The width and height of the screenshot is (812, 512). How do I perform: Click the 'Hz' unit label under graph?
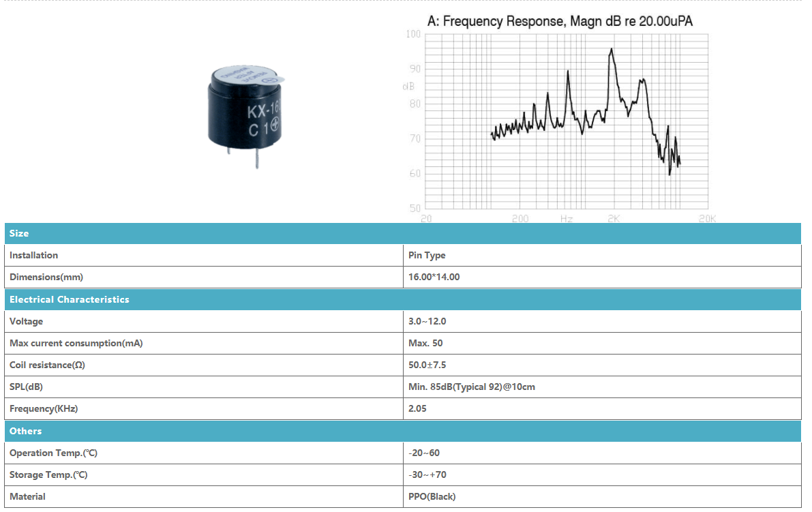567,219
